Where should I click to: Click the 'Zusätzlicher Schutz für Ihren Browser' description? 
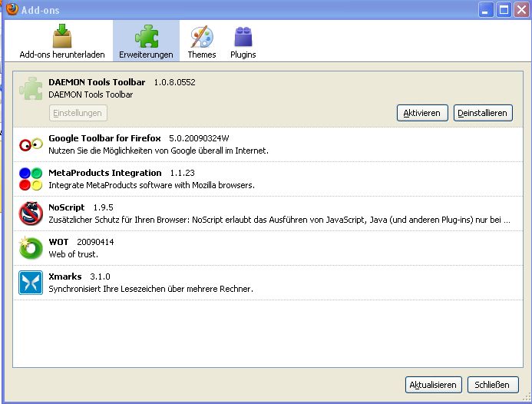pos(279,220)
